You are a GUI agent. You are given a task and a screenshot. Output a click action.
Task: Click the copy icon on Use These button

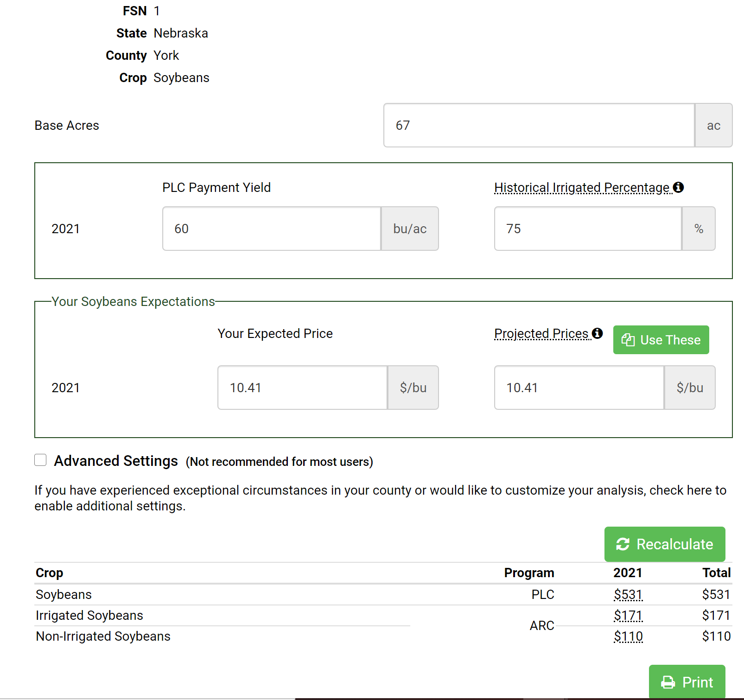628,340
